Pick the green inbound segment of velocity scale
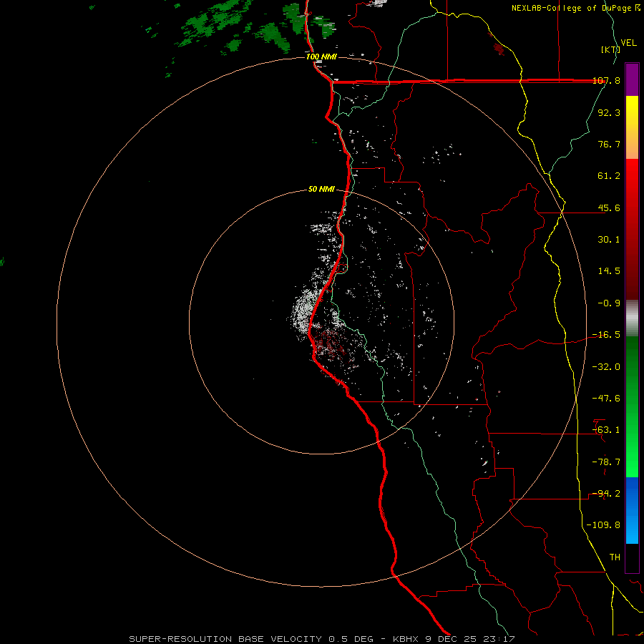This screenshot has width=644, height=644. coord(632,407)
